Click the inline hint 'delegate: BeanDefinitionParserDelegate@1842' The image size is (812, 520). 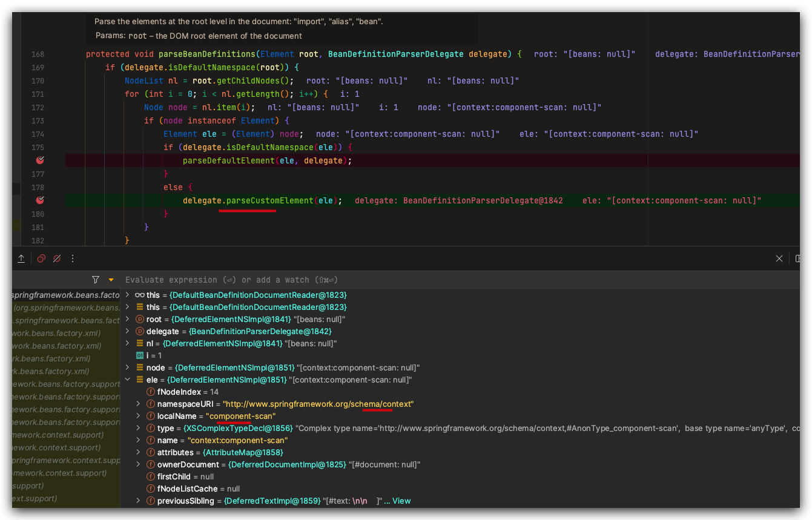(459, 200)
